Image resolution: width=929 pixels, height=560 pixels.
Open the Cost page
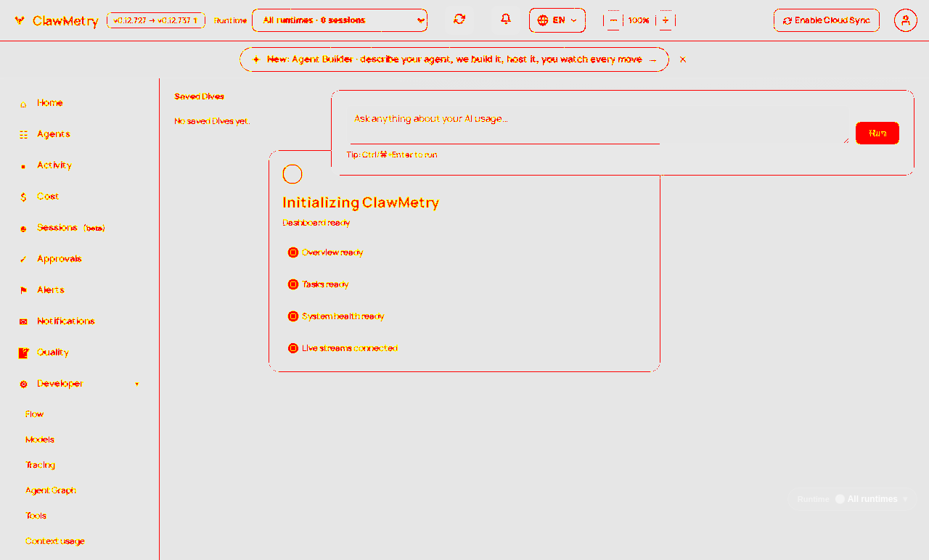click(x=80, y=197)
